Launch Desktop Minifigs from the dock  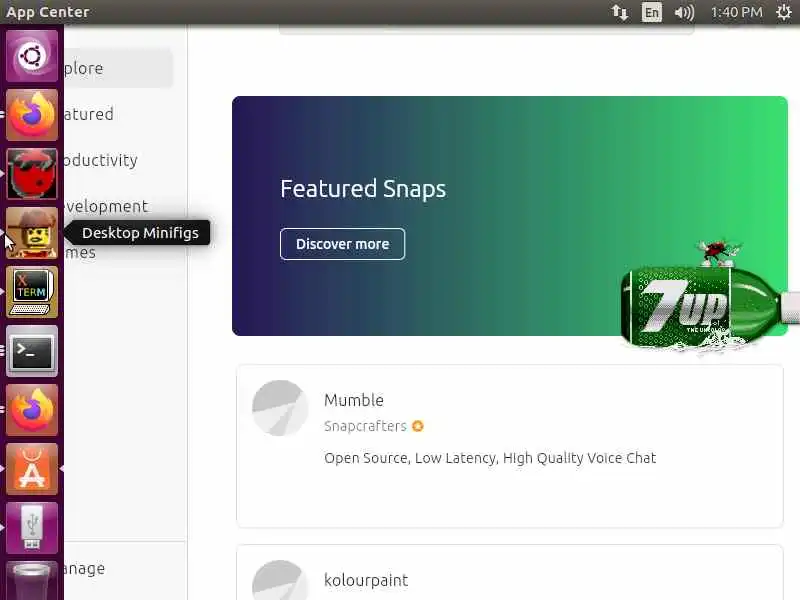click(x=32, y=233)
